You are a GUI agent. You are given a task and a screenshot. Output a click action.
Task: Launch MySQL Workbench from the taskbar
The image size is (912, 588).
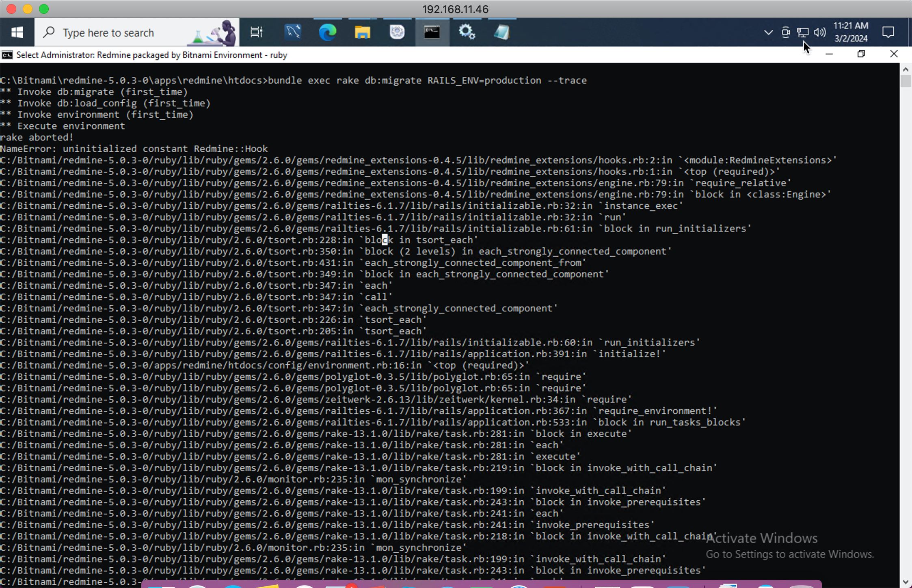[x=293, y=32]
